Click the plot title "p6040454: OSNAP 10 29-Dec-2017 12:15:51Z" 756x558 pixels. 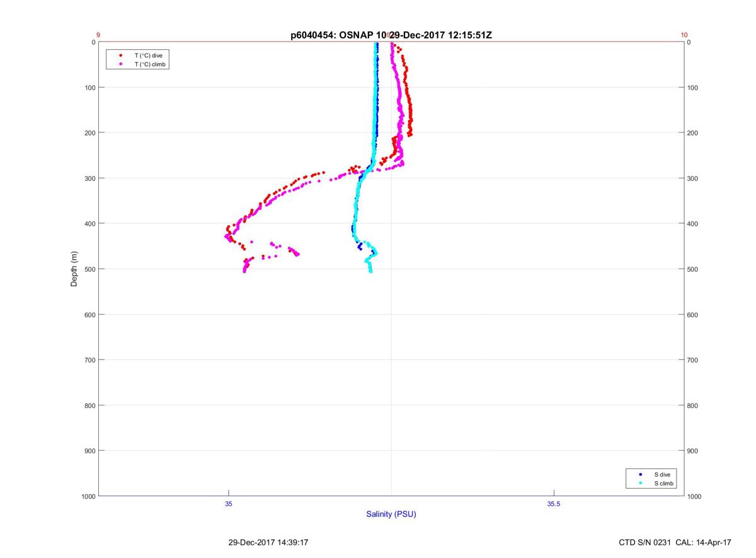pos(391,35)
